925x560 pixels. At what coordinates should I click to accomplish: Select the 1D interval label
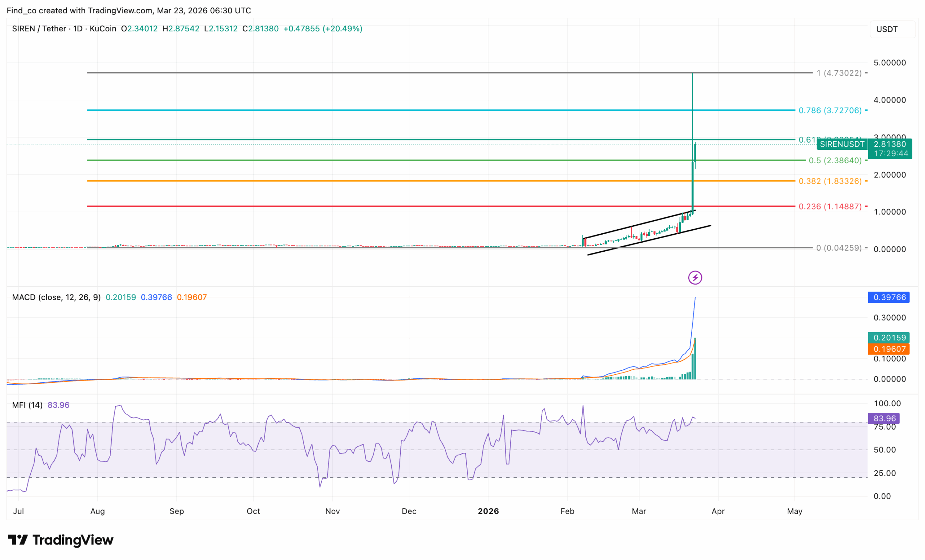point(78,29)
